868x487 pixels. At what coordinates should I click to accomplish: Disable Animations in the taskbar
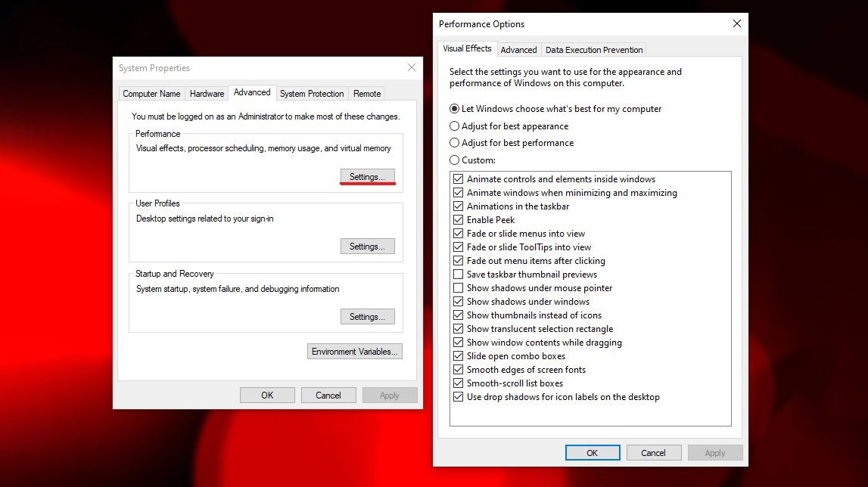pos(459,206)
